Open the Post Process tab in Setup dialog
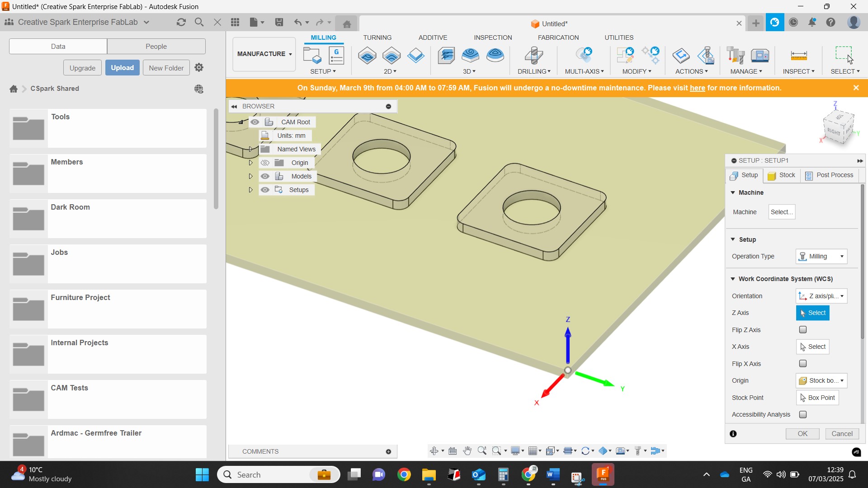Image resolution: width=868 pixels, height=488 pixels. pos(830,175)
